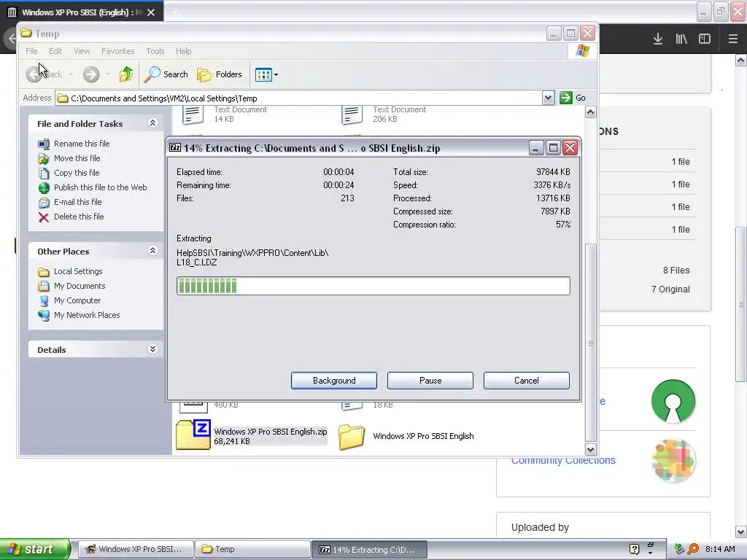
Task: Open the File menu
Action: tap(31, 51)
